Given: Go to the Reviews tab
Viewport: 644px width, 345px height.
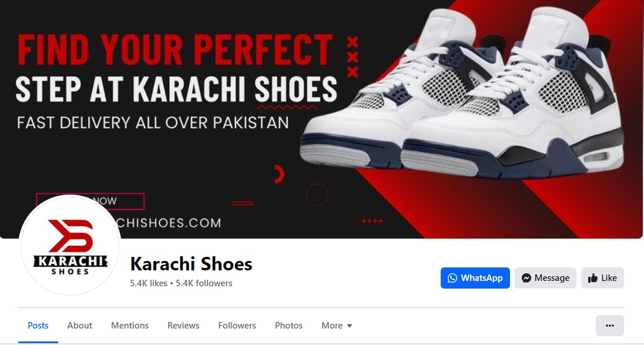Looking at the screenshot, I should [183, 326].
